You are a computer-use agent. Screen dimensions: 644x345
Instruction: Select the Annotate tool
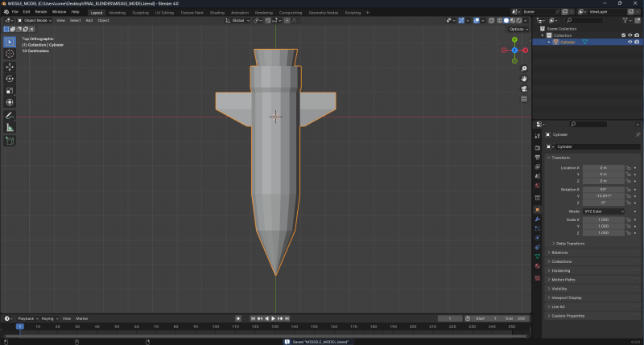click(x=10, y=116)
